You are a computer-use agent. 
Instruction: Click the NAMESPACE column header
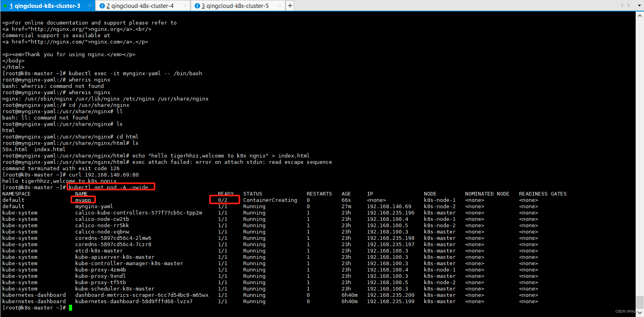(17, 194)
